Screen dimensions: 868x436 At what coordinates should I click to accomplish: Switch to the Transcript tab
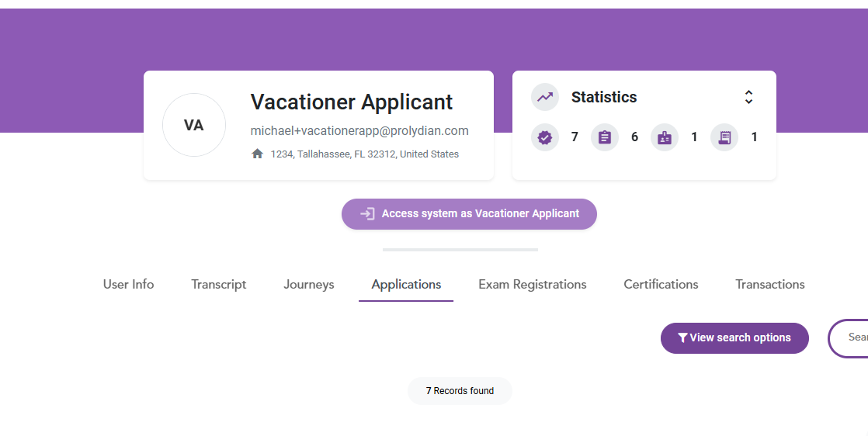point(218,285)
